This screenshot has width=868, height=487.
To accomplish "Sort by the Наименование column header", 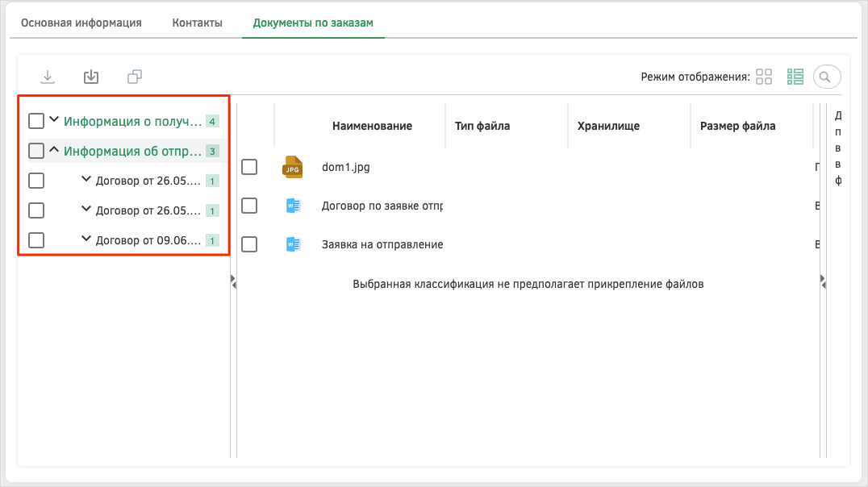I will (372, 126).
